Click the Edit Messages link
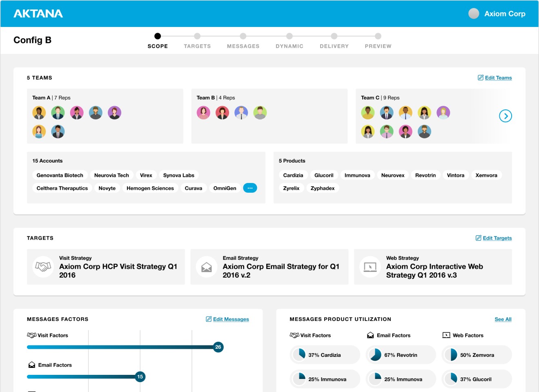 pyautogui.click(x=231, y=319)
